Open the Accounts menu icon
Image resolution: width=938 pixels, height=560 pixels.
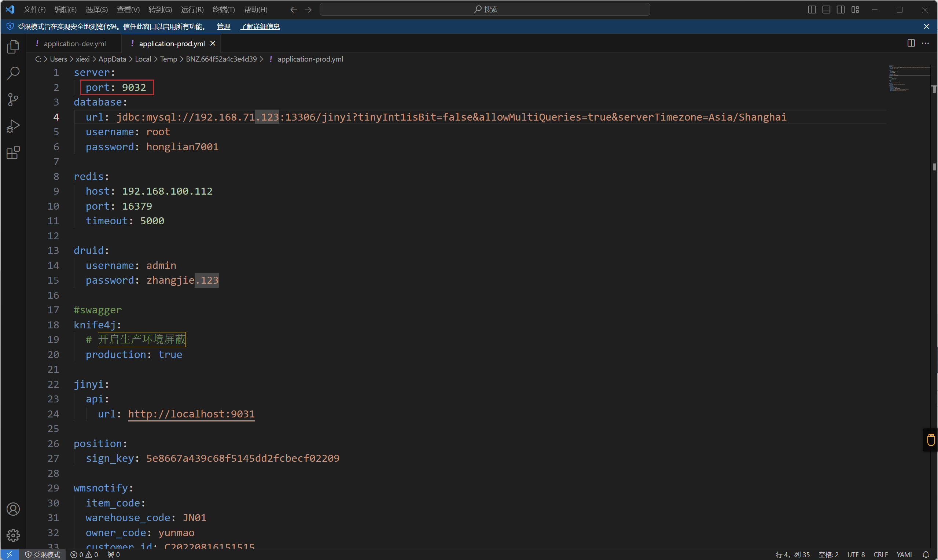[13, 509]
